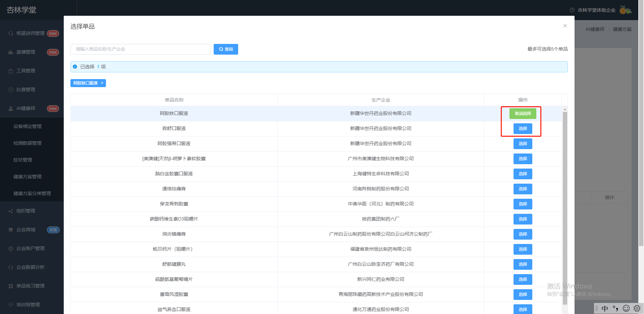Click the user avatar icon at top right

625,10
